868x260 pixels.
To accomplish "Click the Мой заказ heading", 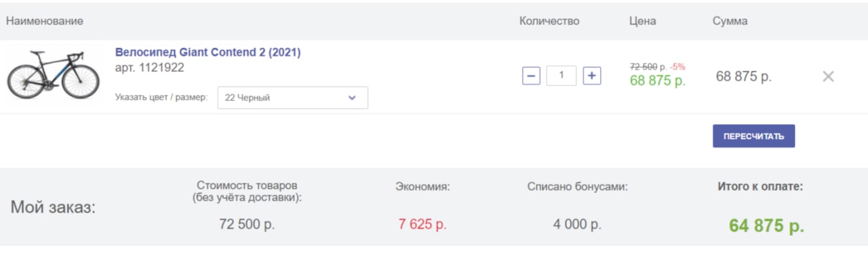I will tap(53, 207).
